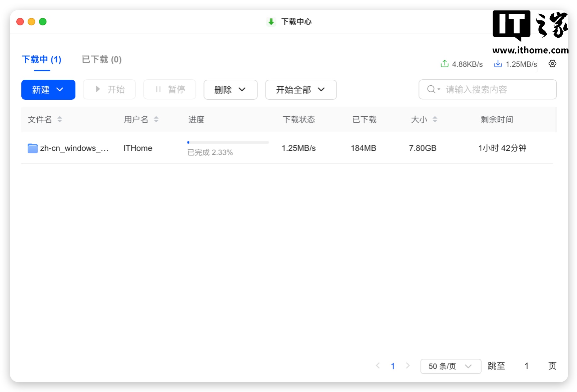Click the 下载状态 column header
577x392 pixels.
pyautogui.click(x=299, y=119)
